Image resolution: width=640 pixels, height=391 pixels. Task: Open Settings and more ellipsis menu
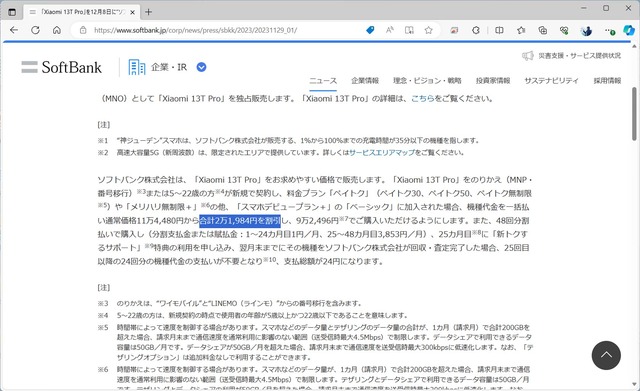609,30
